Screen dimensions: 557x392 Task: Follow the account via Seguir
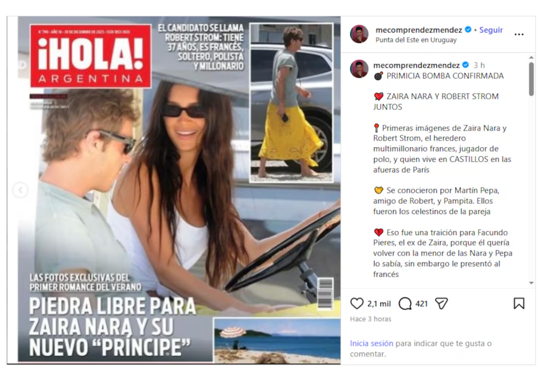491,30
